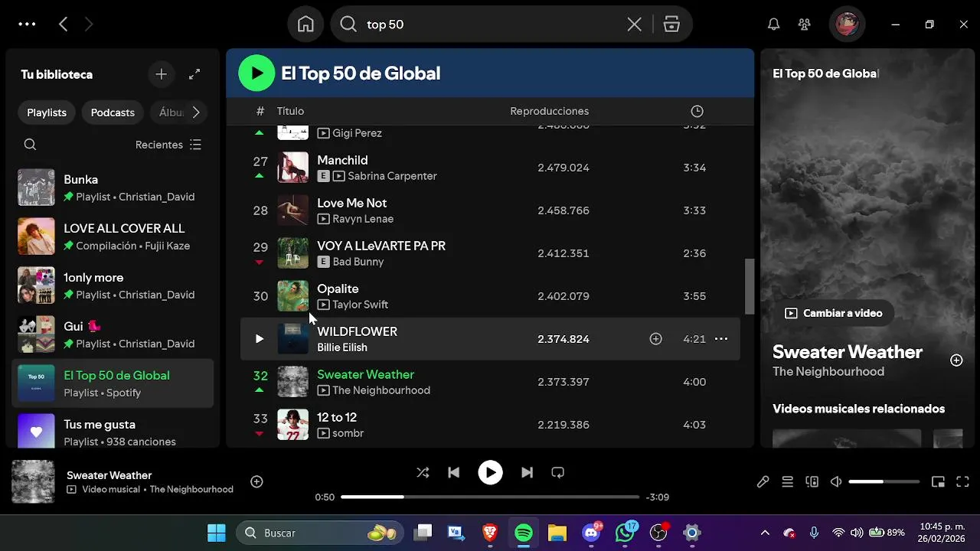Open the notifications bell
This screenshot has width=980, height=551.
coord(774,24)
